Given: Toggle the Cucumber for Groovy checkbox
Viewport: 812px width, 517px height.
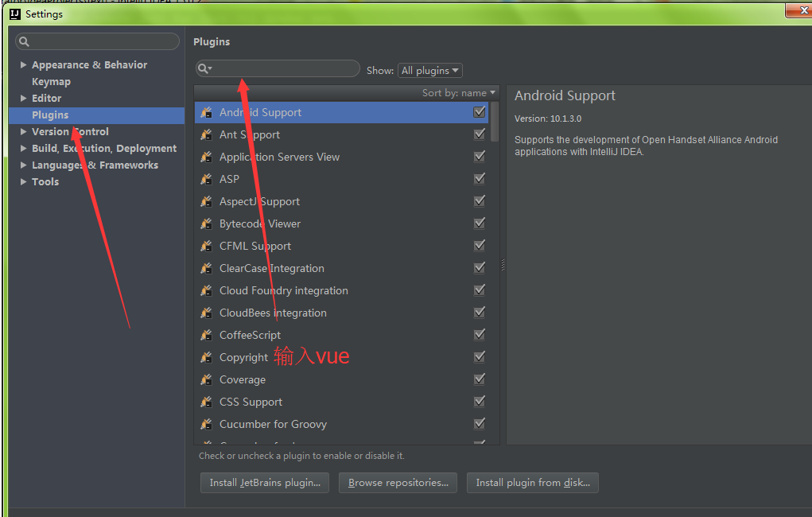Looking at the screenshot, I should [x=480, y=424].
